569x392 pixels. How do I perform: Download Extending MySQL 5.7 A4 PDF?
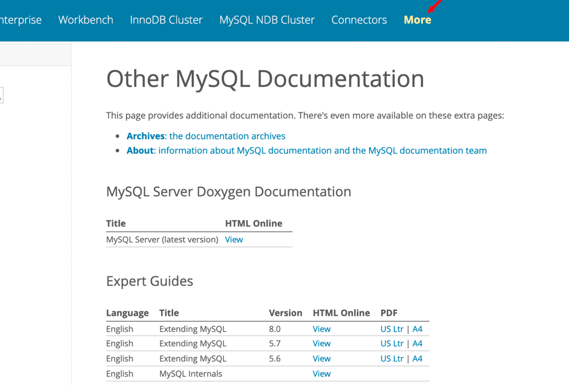click(417, 343)
